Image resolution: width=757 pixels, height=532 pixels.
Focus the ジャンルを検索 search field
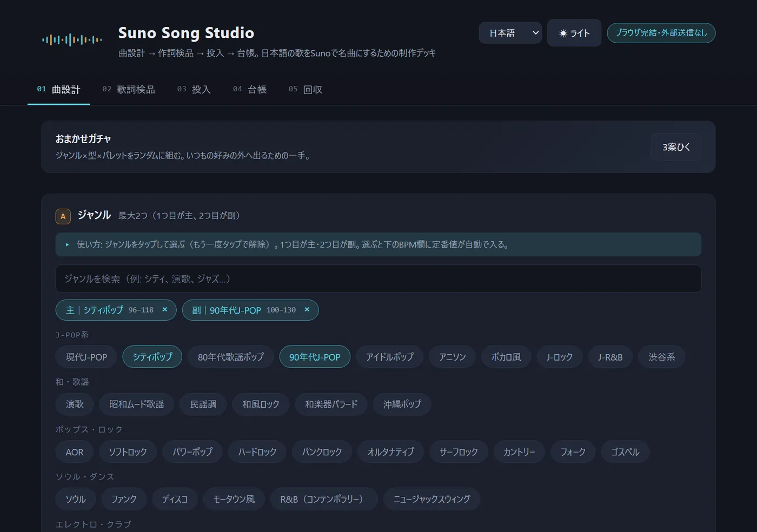(x=378, y=278)
